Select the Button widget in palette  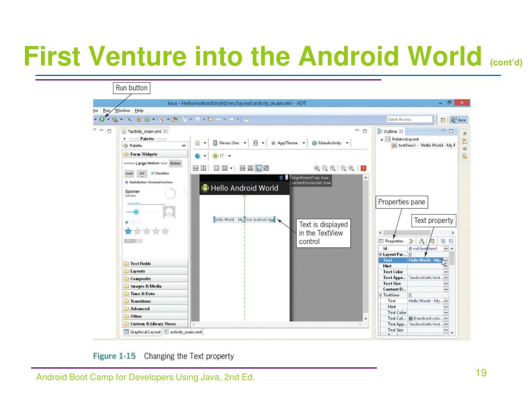click(x=176, y=163)
